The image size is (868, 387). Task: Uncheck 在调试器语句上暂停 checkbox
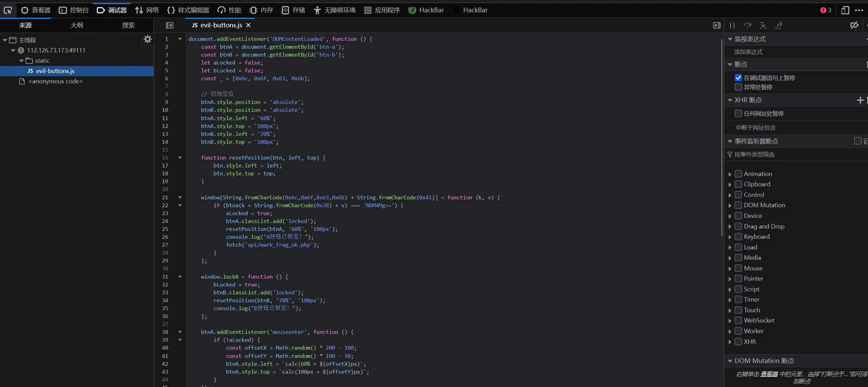tap(738, 78)
